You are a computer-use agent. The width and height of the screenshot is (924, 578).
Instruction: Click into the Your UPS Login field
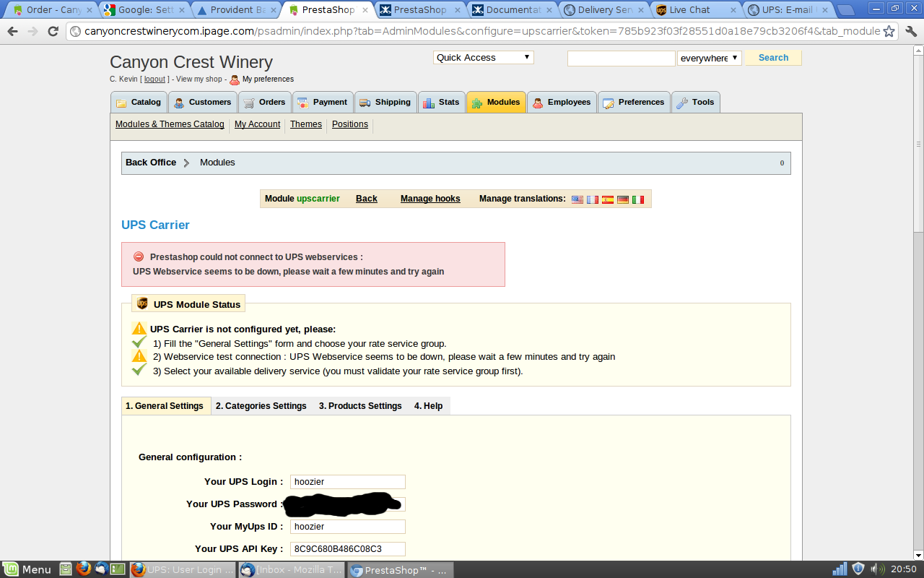[x=348, y=482]
